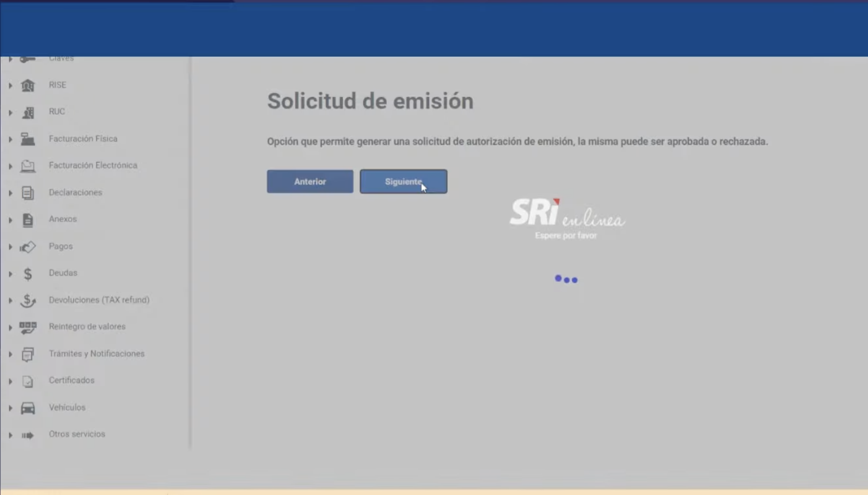Click the RUC identification icon

(x=28, y=111)
